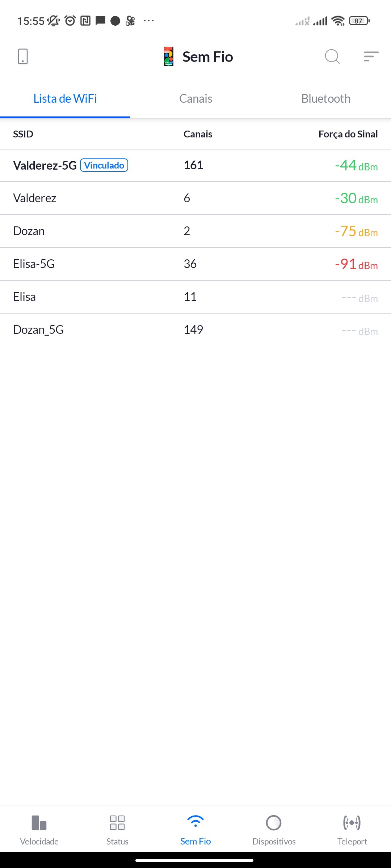Switch to the Canais tab

(195, 99)
